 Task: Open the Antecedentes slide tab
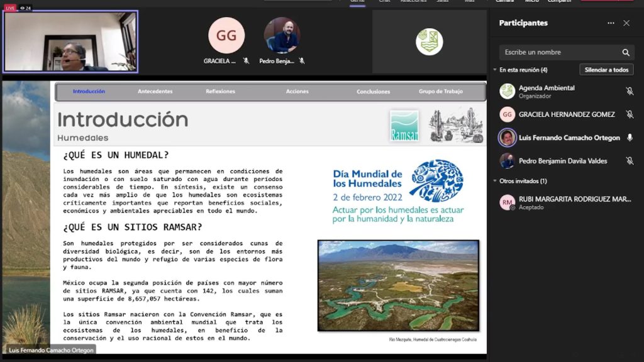pyautogui.click(x=155, y=92)
